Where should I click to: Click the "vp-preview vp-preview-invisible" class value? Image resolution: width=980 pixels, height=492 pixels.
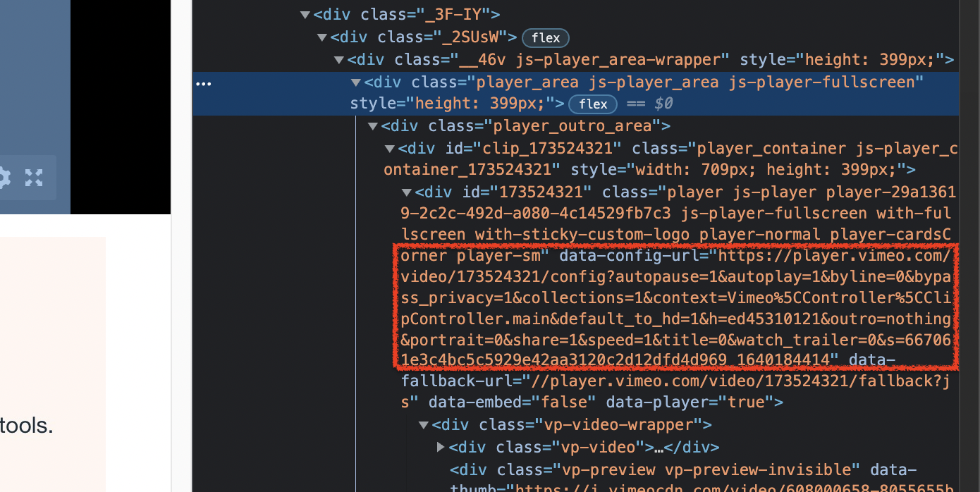pos(707,469)
